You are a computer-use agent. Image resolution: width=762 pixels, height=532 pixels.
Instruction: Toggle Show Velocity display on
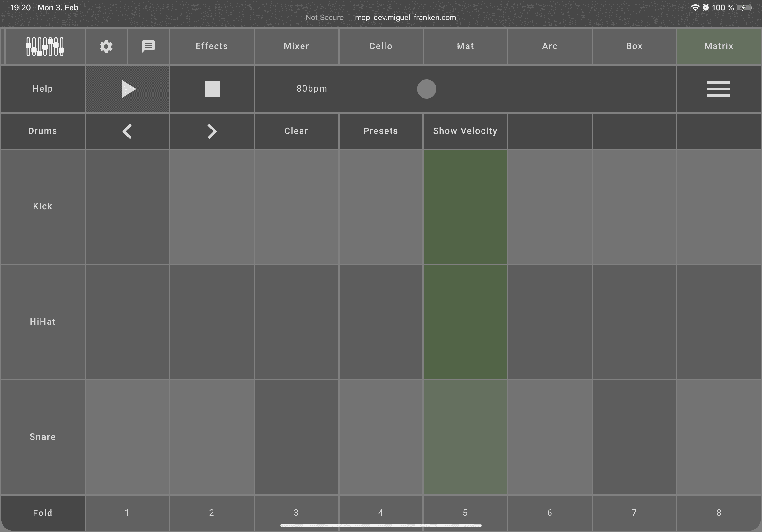[x=465, y=130]
